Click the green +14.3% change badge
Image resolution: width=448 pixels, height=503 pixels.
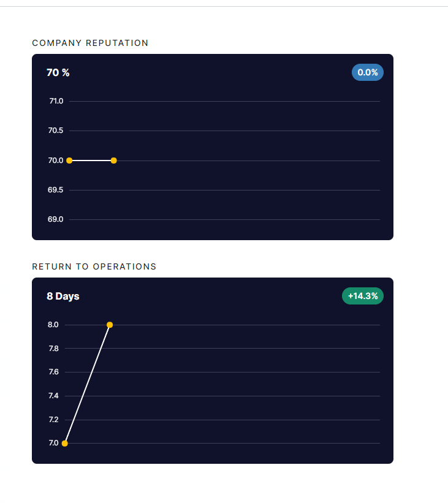click(x=363, y=296)
